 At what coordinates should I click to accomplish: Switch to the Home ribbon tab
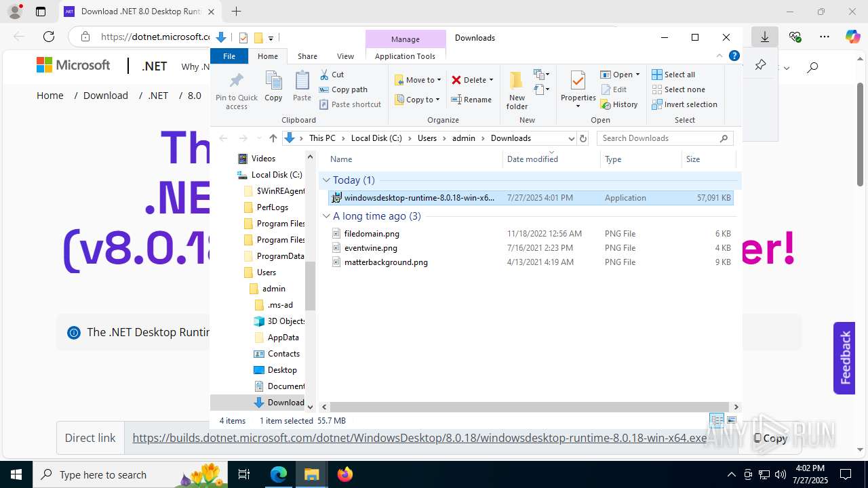point(268,56)
